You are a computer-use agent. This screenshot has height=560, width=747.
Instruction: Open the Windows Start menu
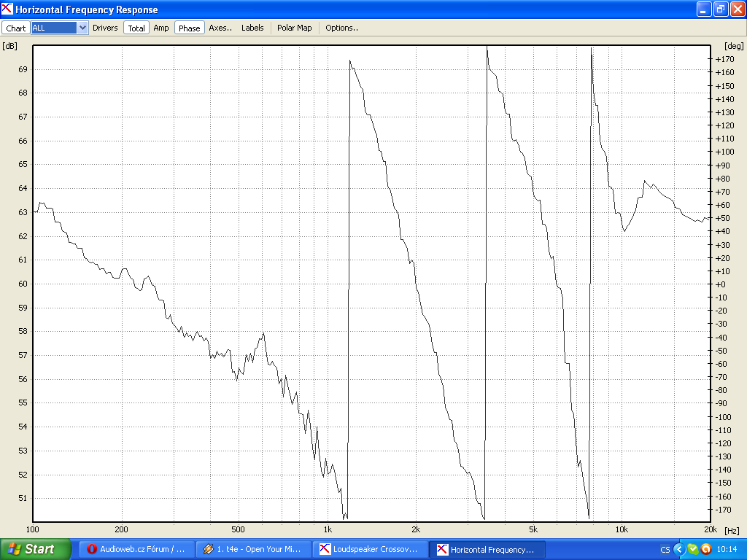point(35,549)
